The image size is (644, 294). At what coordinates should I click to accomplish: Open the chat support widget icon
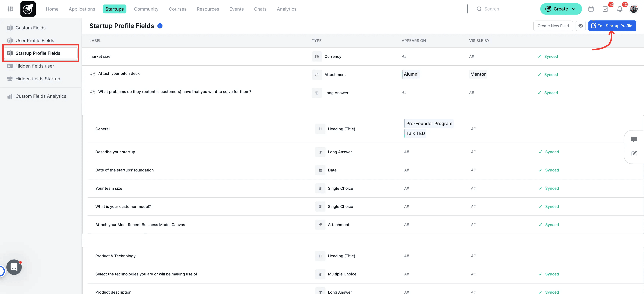pyautogui.click(x=14, y=267)
